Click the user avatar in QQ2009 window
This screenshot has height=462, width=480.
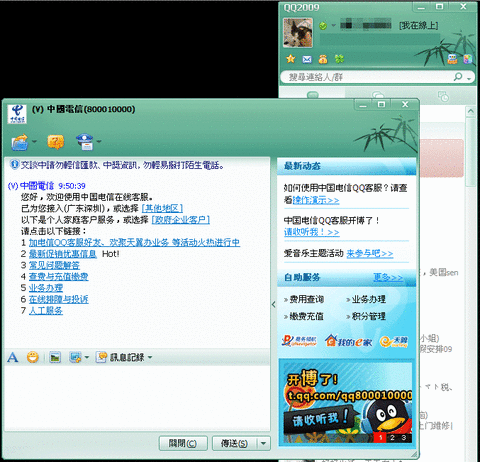pos(298,32)
